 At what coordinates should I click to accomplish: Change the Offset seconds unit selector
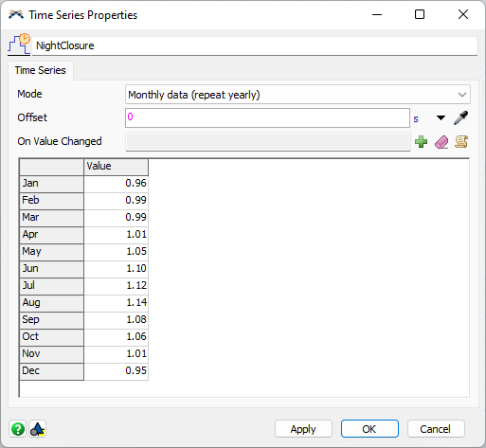point(416,118)
